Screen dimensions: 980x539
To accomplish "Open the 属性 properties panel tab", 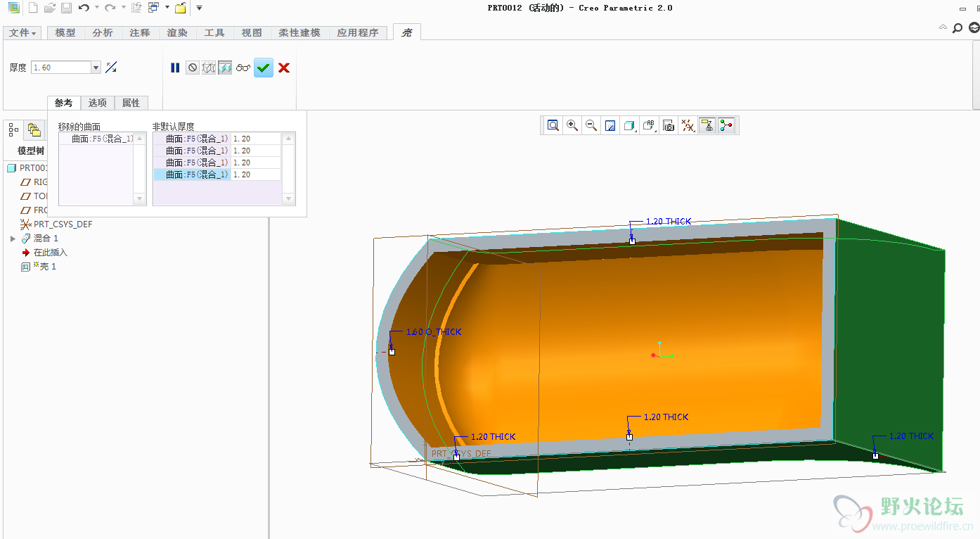I will (x=131, y=103).
